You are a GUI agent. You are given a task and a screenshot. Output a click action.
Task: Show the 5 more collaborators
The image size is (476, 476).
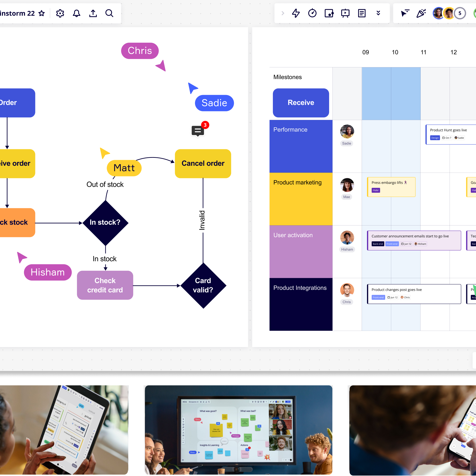point(459,13)
